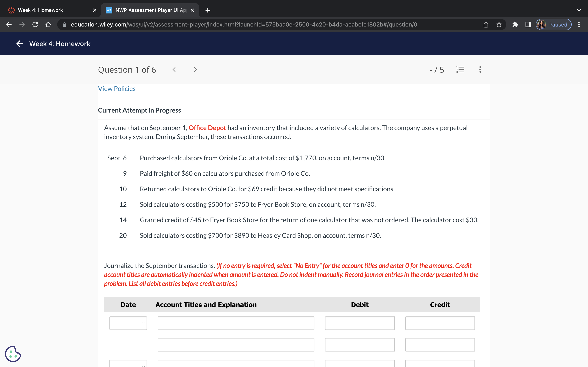Go to previous question with left chevron
Screen dimensions: 588x367
pos(174,70)
